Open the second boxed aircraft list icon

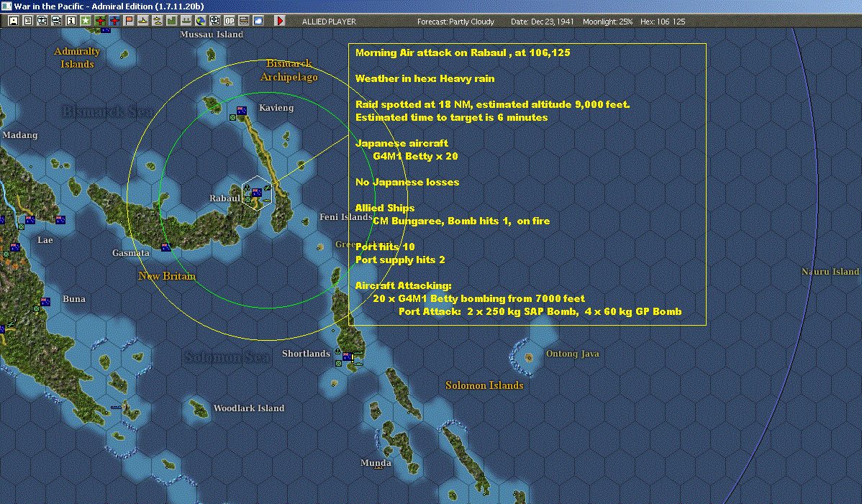tap(57, 21)
